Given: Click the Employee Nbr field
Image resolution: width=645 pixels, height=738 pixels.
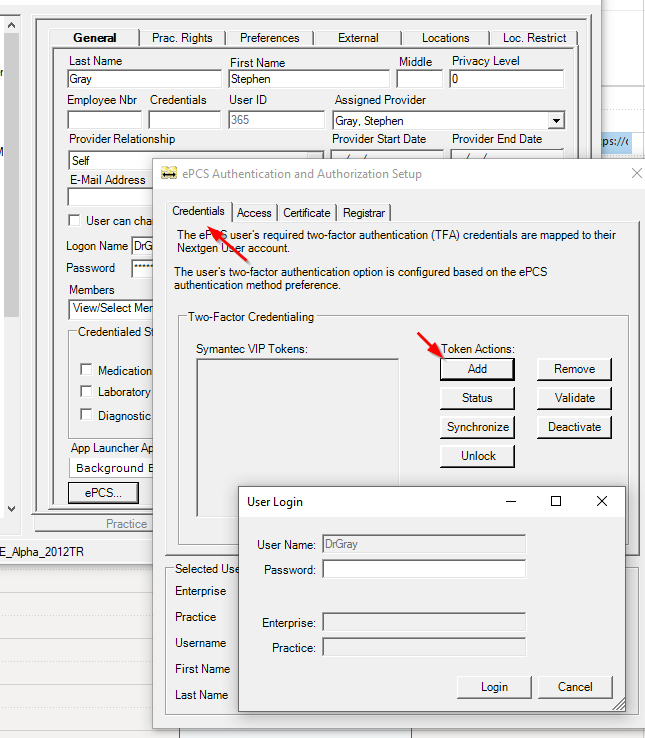Looking at the screenshot, I should point(105,120).
